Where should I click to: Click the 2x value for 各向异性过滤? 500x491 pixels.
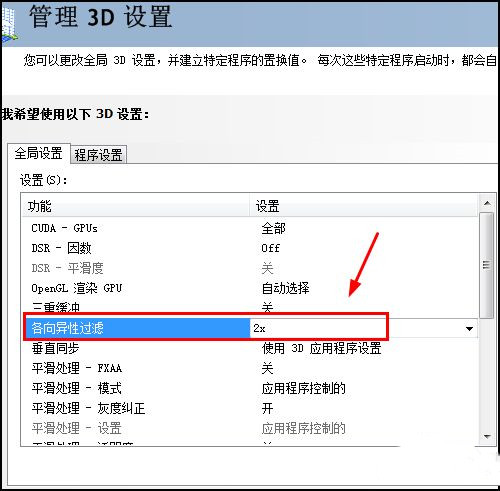click(259, 328)
